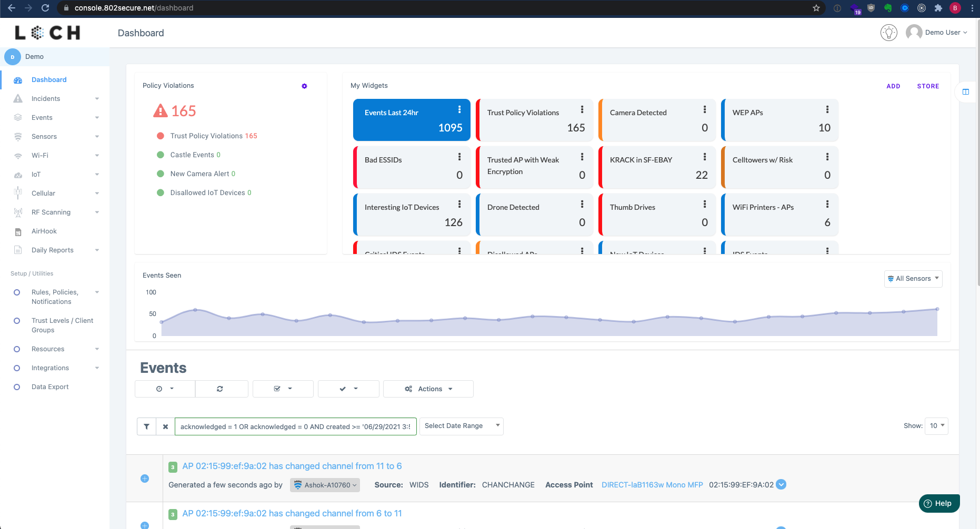Open the Ashok-A10760 sensor dropdown
Image resolution: width=980 pixels, height=529 pixels.
[x=325, y=485]
